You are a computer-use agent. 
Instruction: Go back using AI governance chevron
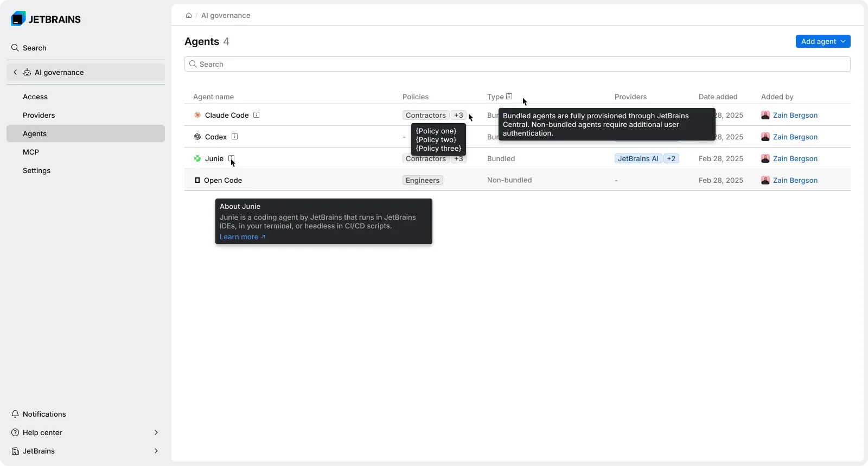click(x=15, y=72)
